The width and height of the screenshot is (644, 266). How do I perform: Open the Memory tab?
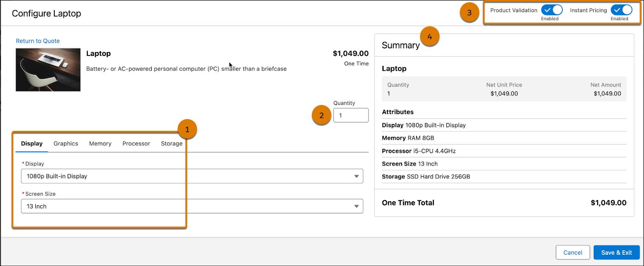point(100,144)
